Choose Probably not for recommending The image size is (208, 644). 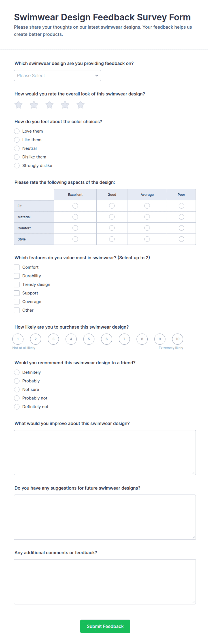(17, 398)
